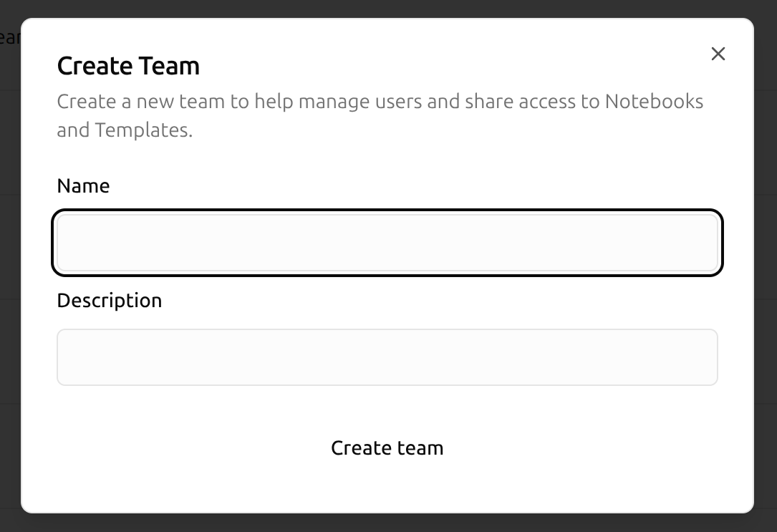Click the X icon in the dialog corner
Viewport: 777px width, 532px height.
718,54
